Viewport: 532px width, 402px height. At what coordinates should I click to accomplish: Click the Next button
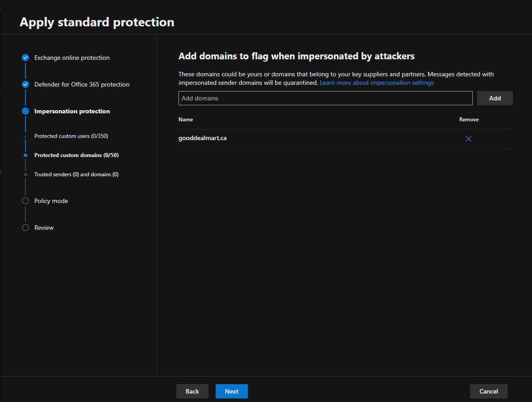coord(231,391)
